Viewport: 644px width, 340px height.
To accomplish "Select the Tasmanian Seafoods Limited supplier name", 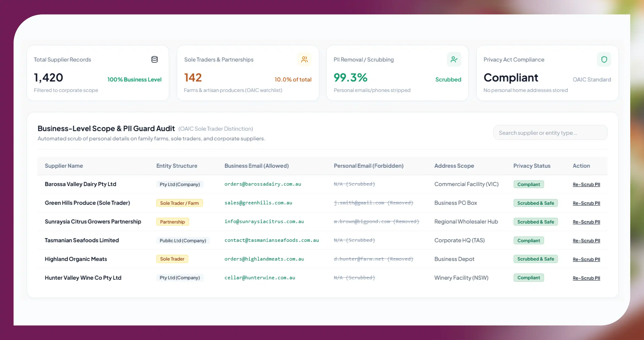I will click(82, 240).
